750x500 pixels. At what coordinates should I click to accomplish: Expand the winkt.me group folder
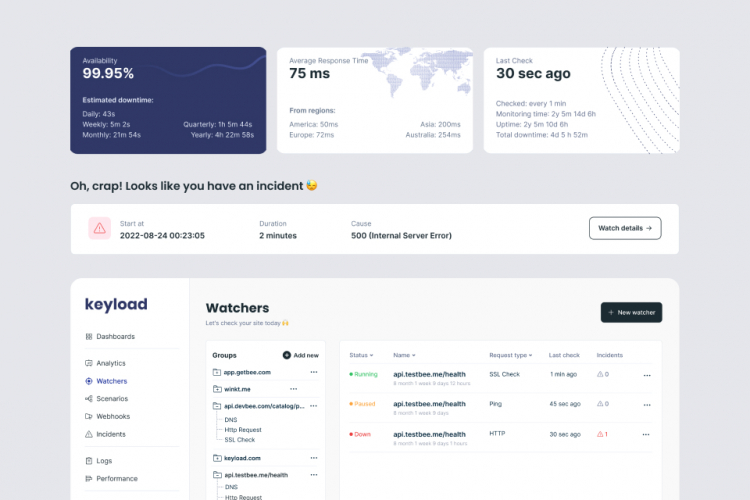pos(217,389)
